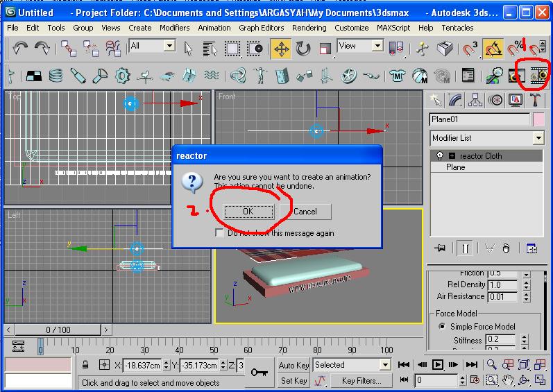Click reactor Preview Animation icon
The height and width of the screenshot is (392, 553).
pyautogui.click(x=516, y=76)
